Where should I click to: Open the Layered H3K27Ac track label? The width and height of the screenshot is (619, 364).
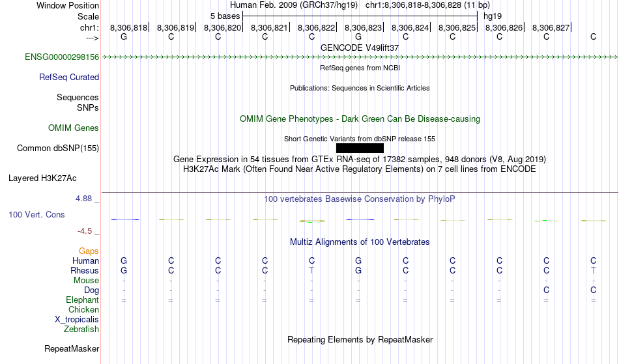[x=42, y=178]
